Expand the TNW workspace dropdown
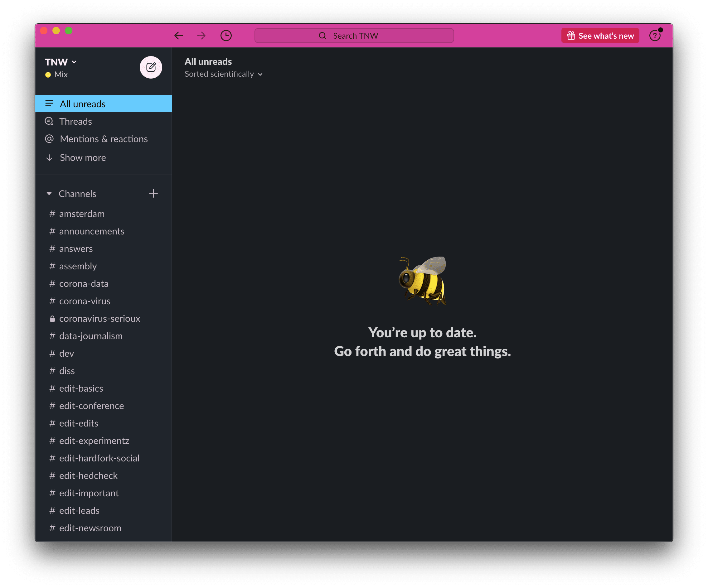Viewport: 708px width, 588px height. 61,62
